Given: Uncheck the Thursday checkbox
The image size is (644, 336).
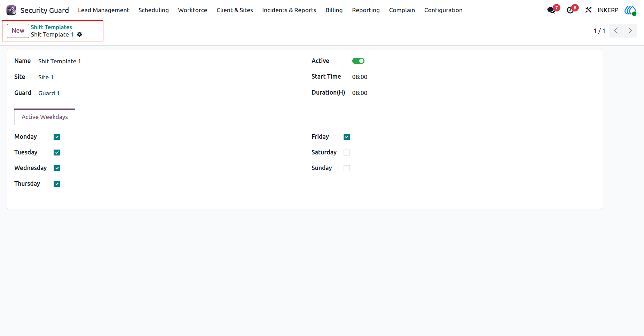Looking at the screenshot, I should 57,184.
